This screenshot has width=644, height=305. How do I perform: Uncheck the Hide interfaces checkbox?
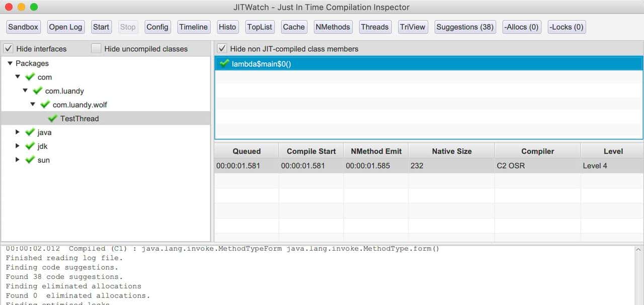tap(8, 49)
